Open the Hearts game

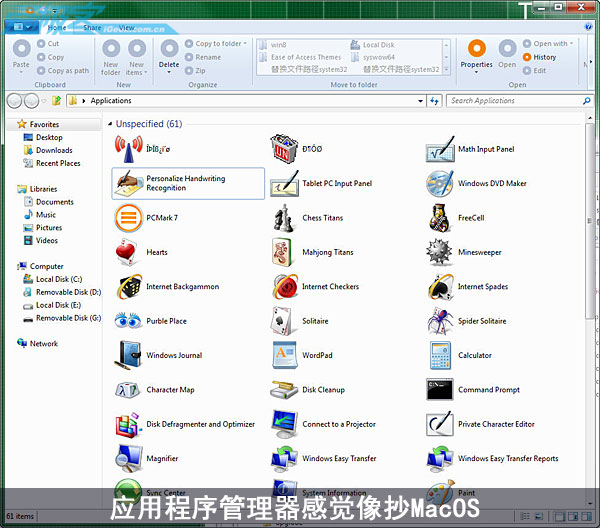[141, 252]
